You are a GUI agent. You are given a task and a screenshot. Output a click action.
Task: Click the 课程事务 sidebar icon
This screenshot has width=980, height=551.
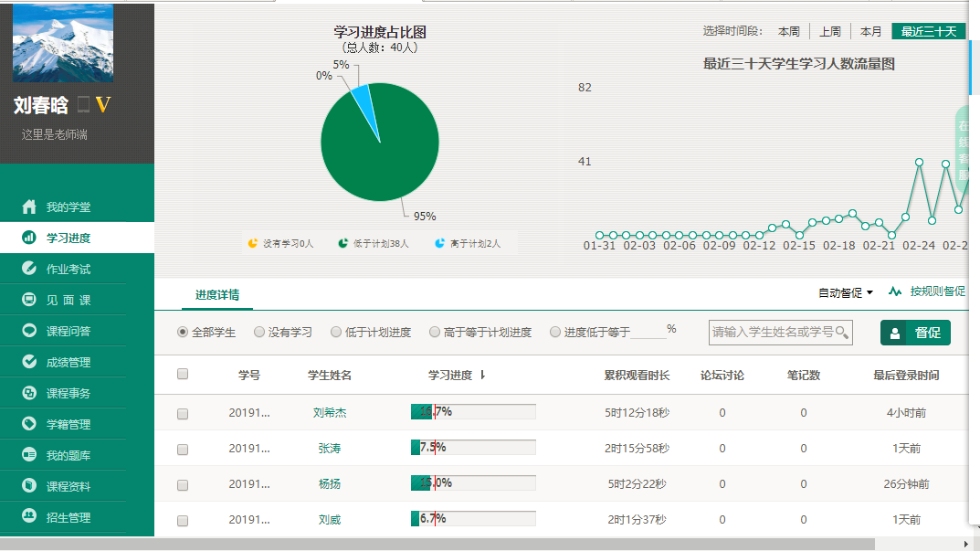coord(29,394)
